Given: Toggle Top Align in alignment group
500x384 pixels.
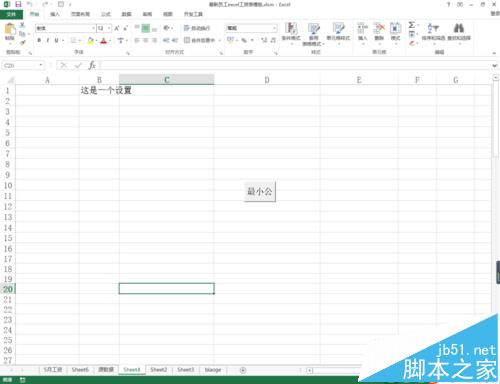Looking at the screenshot, I should (x=137, y=28).
